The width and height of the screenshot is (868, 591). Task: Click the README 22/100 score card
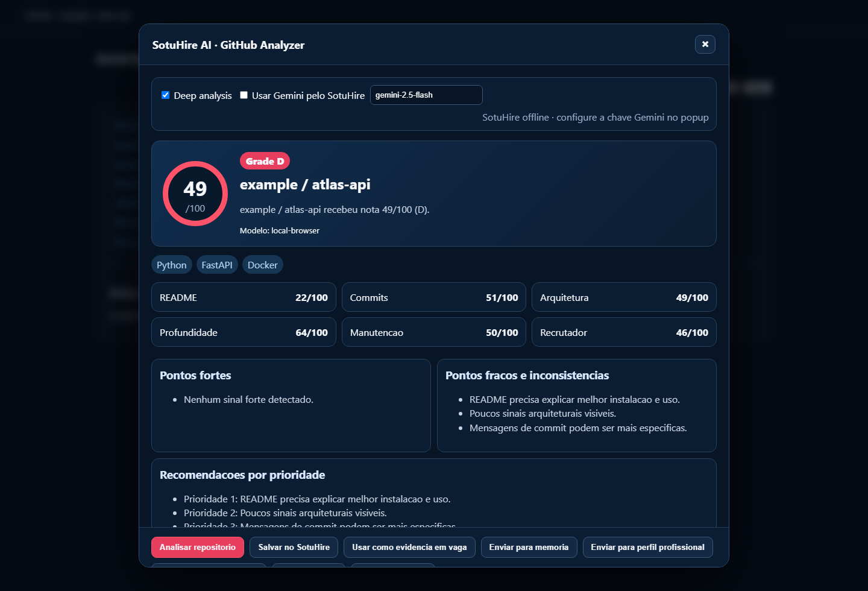pos(244,297)
